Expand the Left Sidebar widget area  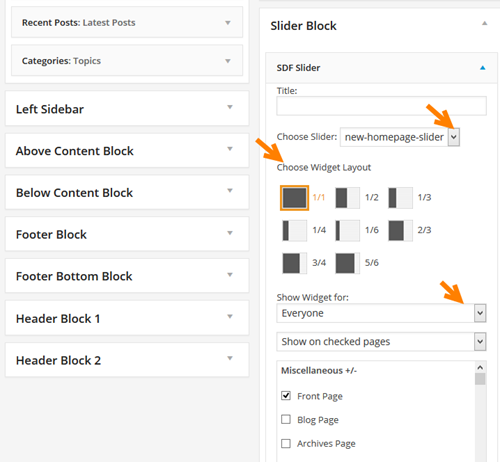coord(127,109)
